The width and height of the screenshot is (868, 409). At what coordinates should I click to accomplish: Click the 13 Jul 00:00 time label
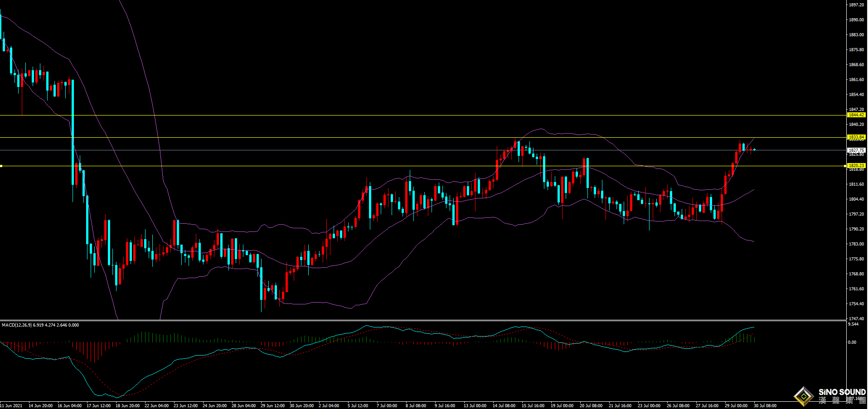tap(475, 406)
